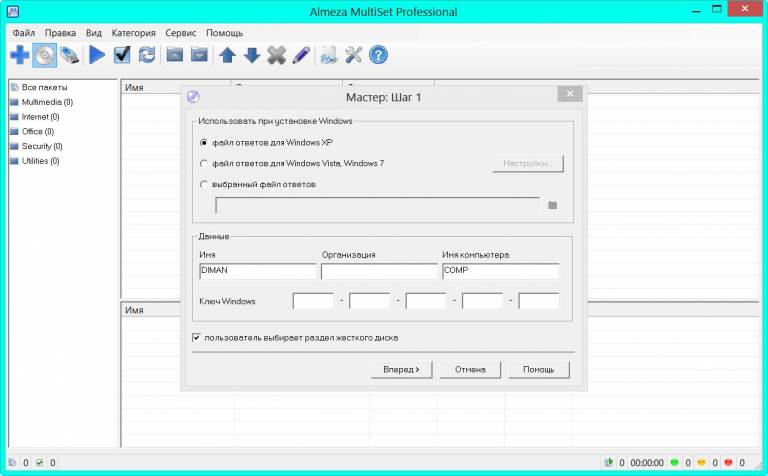Open the Правка menu

60,33
